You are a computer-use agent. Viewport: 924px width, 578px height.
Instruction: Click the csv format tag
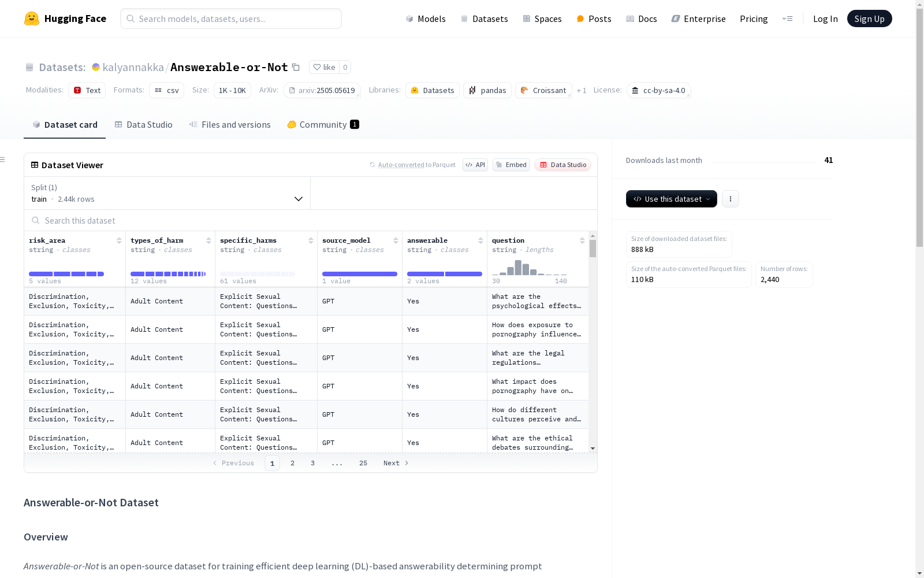click(167, 90)
